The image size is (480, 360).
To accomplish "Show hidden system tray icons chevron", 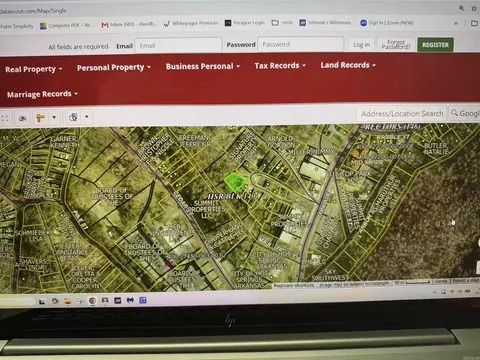I will [434, 292].
